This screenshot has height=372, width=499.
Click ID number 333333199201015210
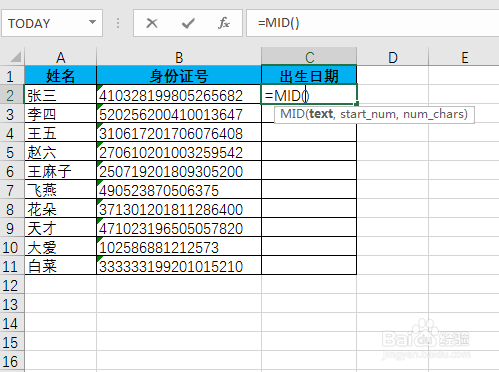[x=179, y=266]
